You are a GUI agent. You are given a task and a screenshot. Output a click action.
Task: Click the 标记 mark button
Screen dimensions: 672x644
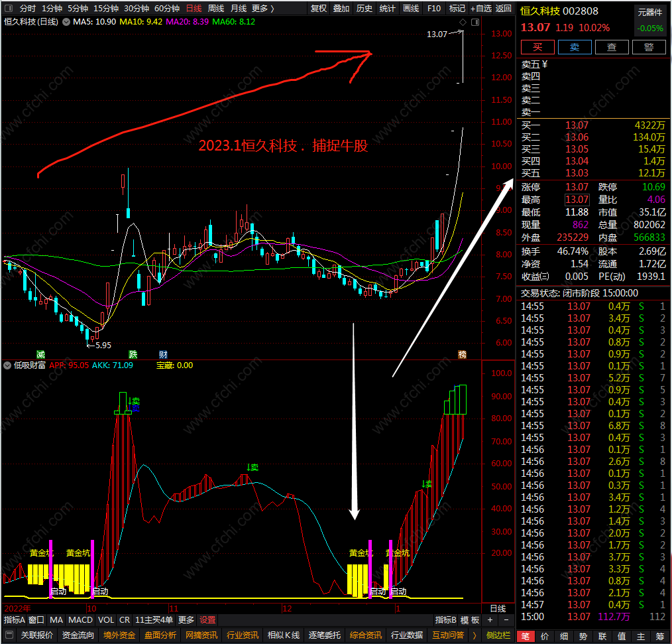[x=457, y=8]
